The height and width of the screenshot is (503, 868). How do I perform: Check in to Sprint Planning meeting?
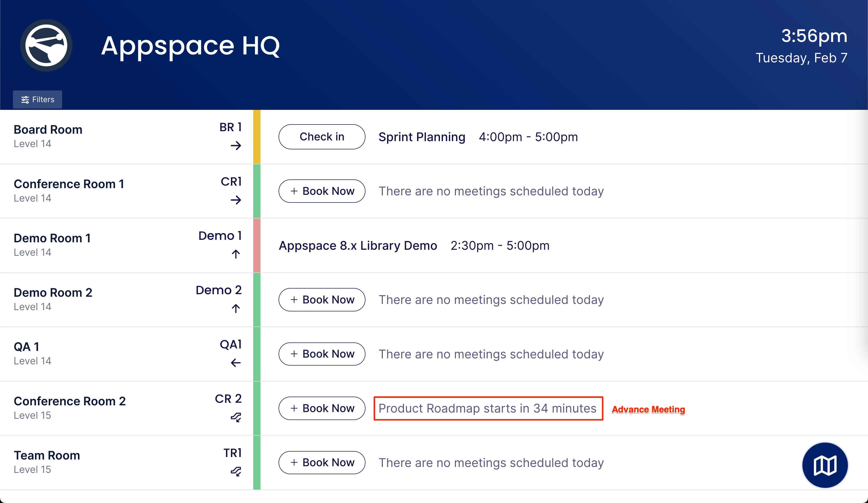pos(322,137)
